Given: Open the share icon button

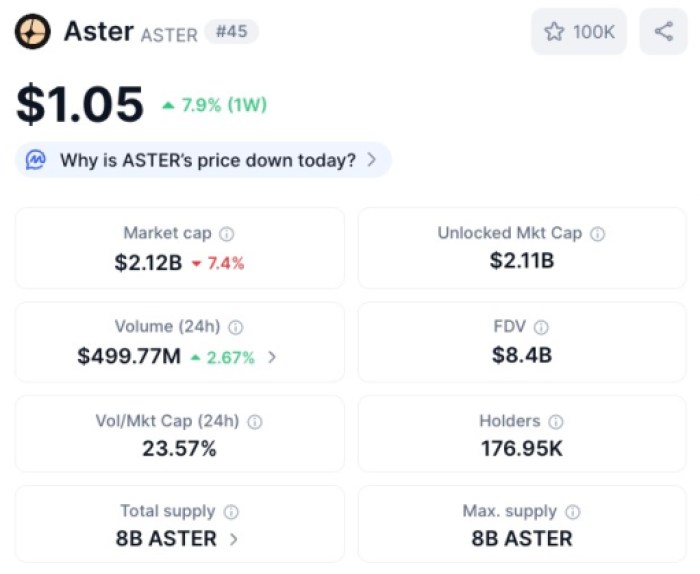Looking at the screenshot, I should click(x=663, y=32).
